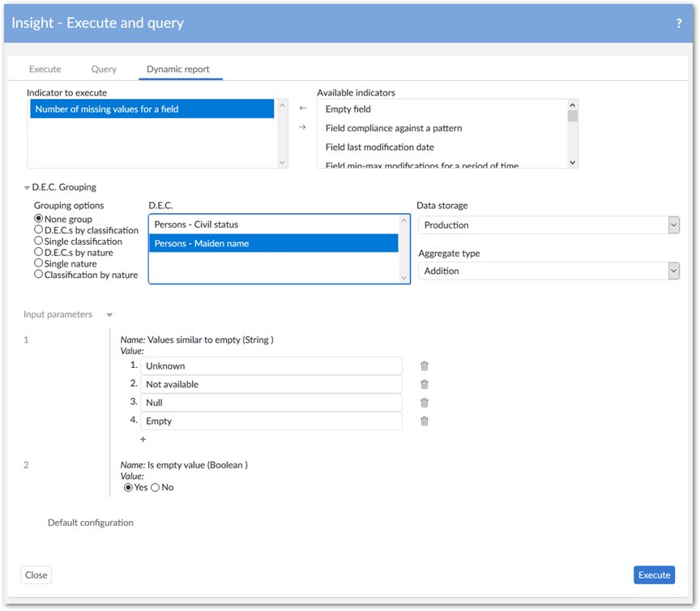Delete the 'Not available' value entry

(424, 384)
